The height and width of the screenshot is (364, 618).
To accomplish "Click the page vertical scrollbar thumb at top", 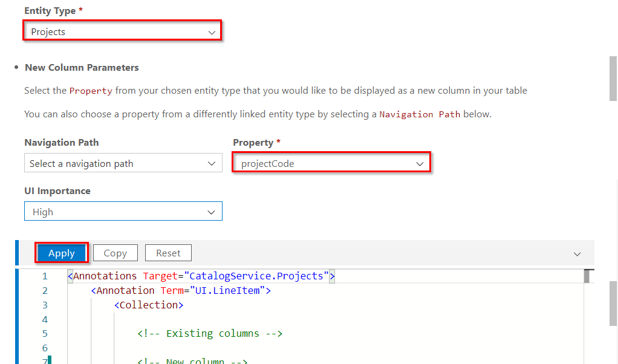I will [613, 79].
